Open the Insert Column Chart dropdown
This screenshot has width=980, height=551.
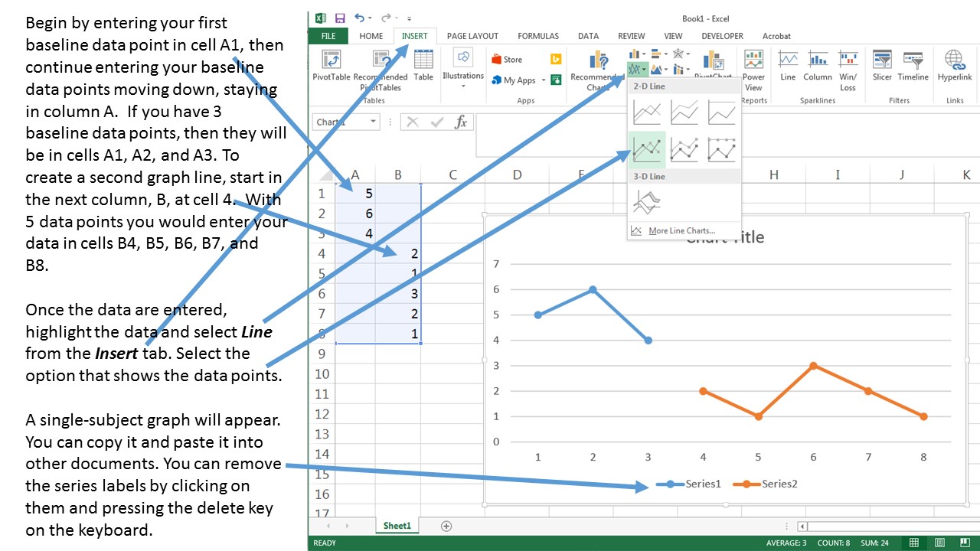click(x=638, y=54)
